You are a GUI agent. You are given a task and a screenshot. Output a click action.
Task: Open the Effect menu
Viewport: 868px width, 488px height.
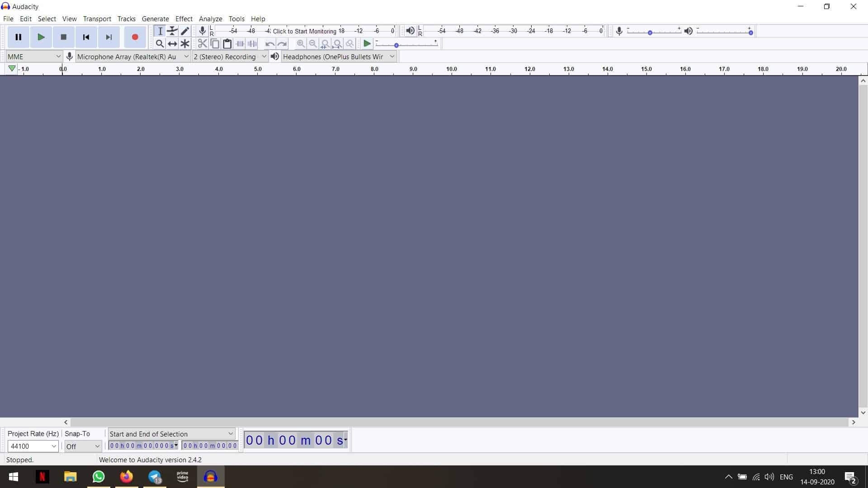(x=184, y=19)
